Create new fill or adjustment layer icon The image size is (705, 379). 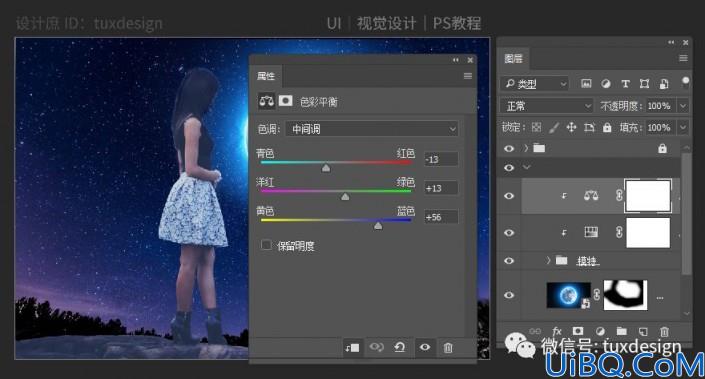coord(600,331)
